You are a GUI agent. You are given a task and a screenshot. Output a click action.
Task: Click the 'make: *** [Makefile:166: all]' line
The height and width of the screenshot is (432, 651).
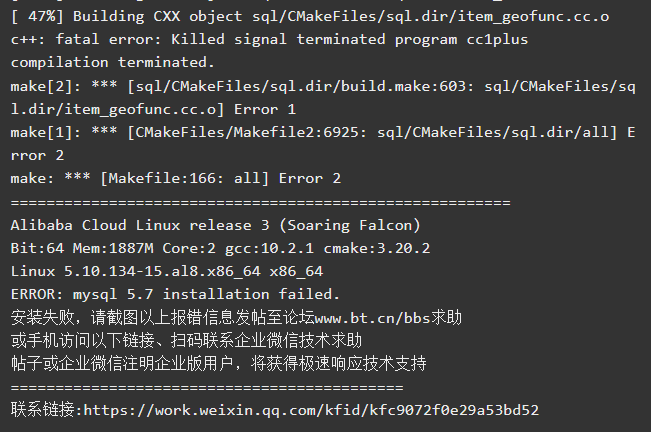click(176, 178)
